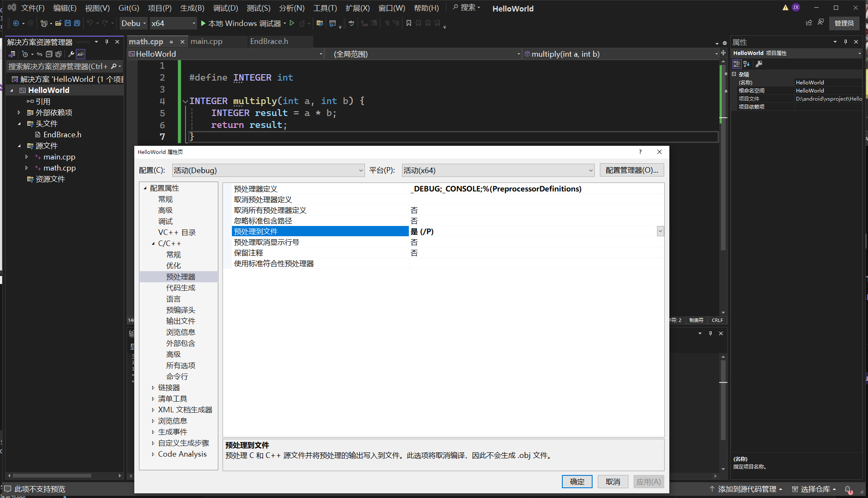
Task: Click the Collapse All icon in Solution Explorer
Action: tap(49, 54)
